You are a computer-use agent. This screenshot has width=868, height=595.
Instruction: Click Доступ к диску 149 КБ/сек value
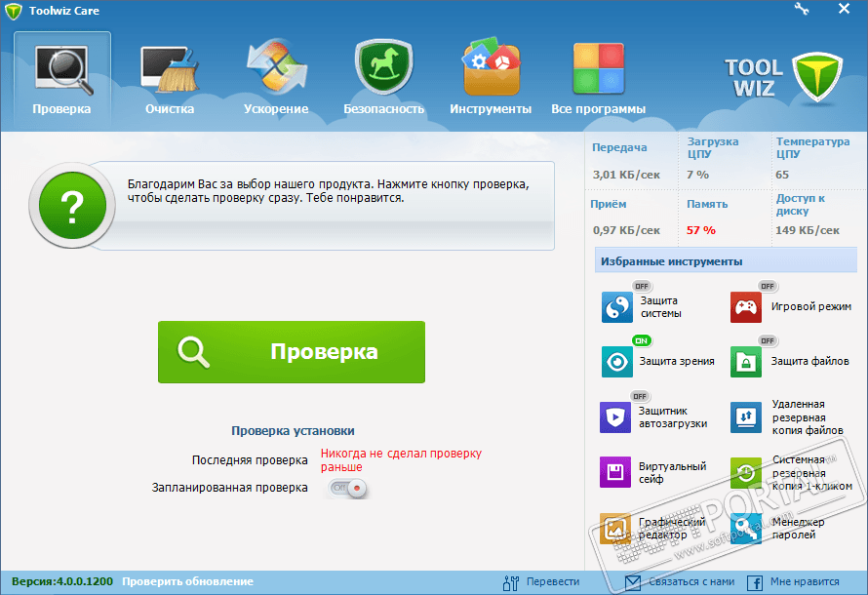[808, 230]
